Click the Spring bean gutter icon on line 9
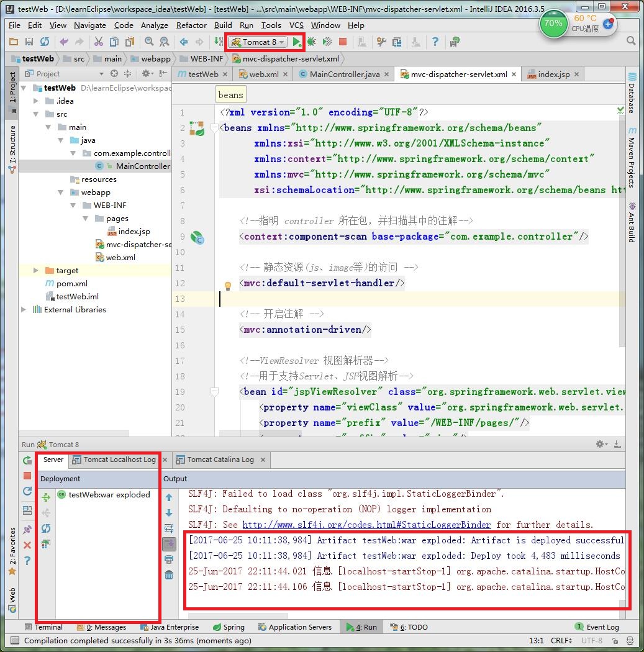This screenshot has width=644, height=652. (x=197, y=238)
